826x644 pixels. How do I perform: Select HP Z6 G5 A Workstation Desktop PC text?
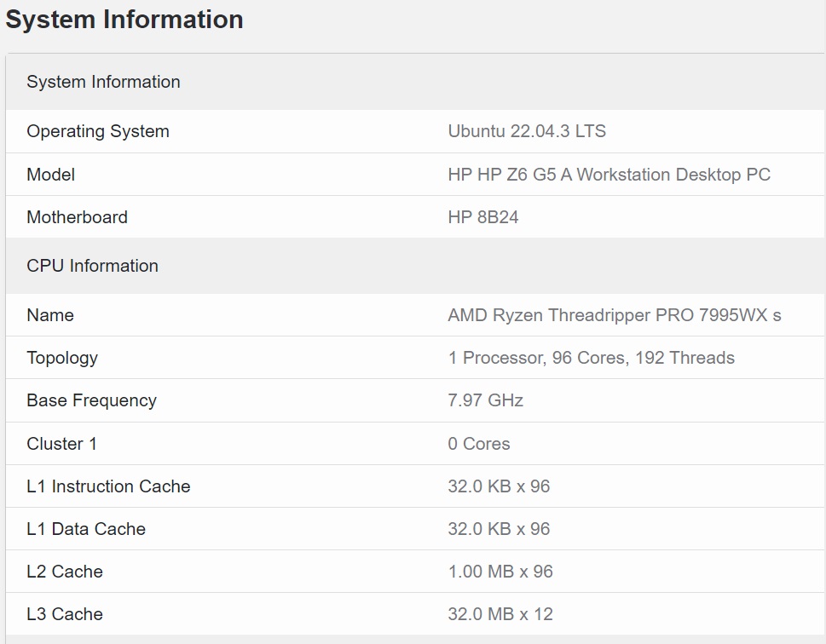624,175
